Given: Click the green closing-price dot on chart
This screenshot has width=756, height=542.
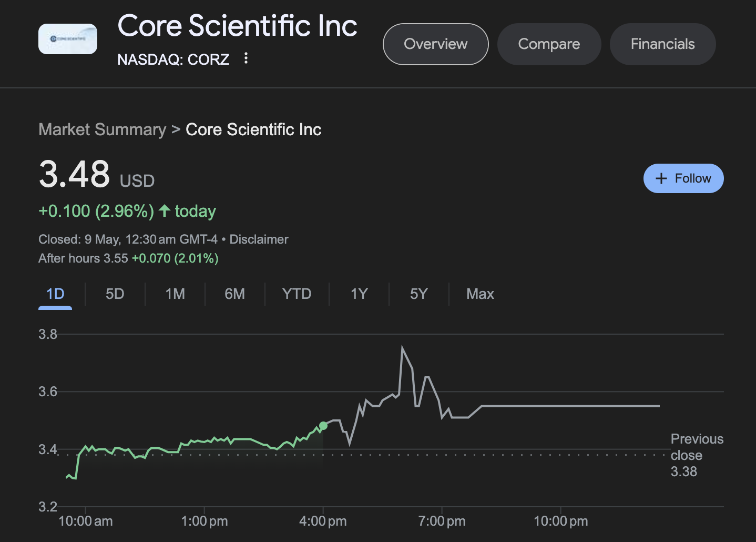Looking at the screenshot, I should pyautogui.click(x=323, y=426).
